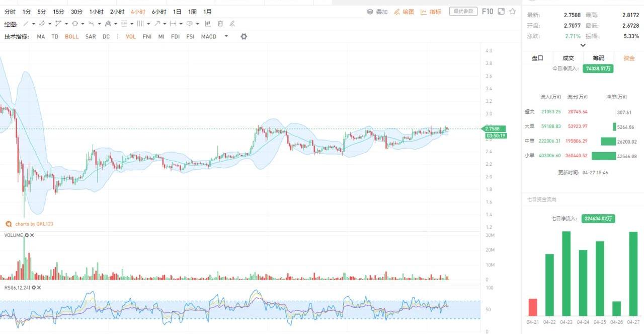Switch to the 筹码 tab
Viewport: 644px width, 334px height.
point(598,58)
